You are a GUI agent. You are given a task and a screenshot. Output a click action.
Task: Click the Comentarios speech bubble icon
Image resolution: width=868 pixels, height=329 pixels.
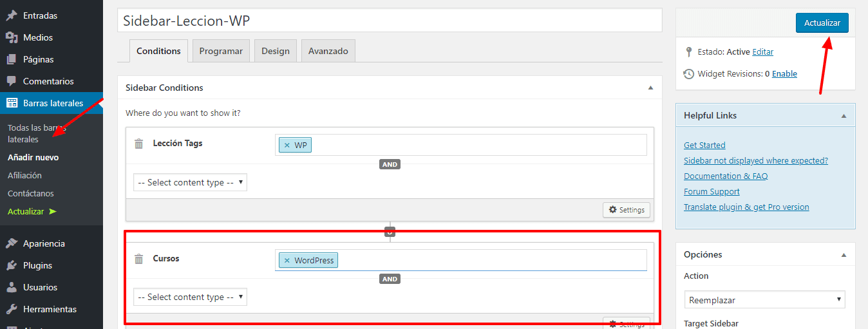12,81
